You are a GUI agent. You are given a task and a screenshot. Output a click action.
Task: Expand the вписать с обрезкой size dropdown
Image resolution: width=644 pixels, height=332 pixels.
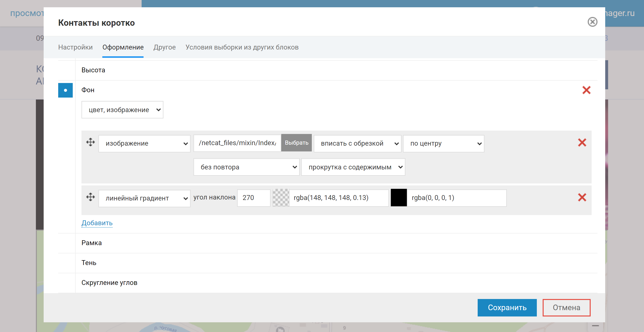click(x=357, y=144)
